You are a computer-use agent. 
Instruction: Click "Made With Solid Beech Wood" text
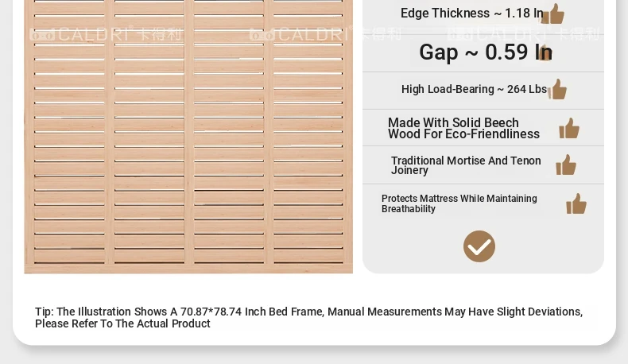463,129
